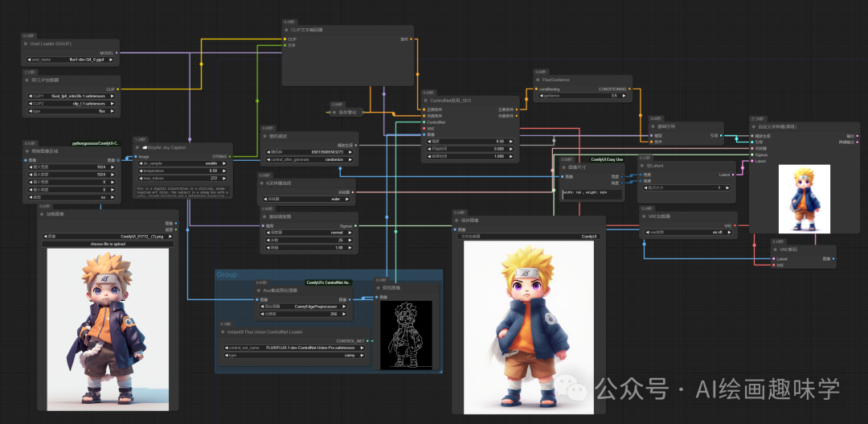Viewport: 868px width, 424px height.
Task: Click the Latent input socket on custom sampler
Action: [x=751, y=161]
